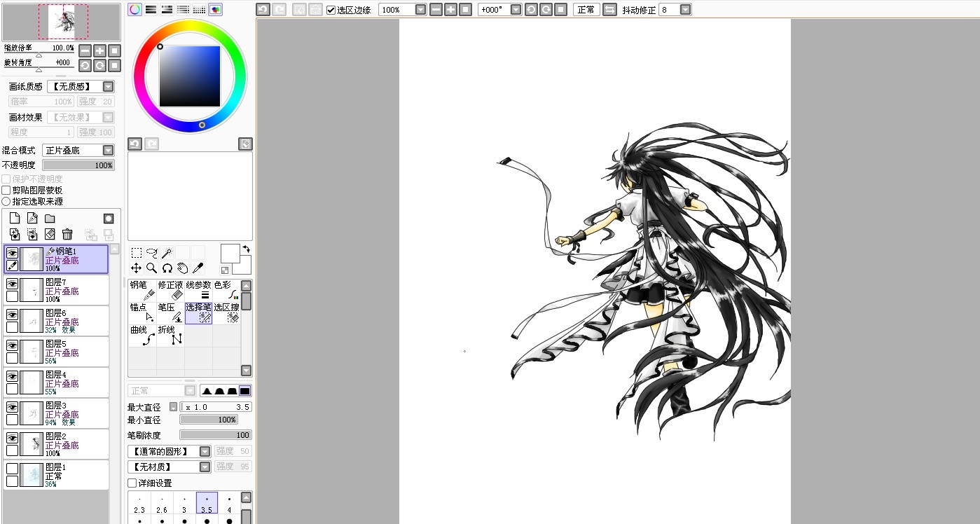Select the lasso selection tool
This screenshot has width=980, height=524.
coord(151,253)
